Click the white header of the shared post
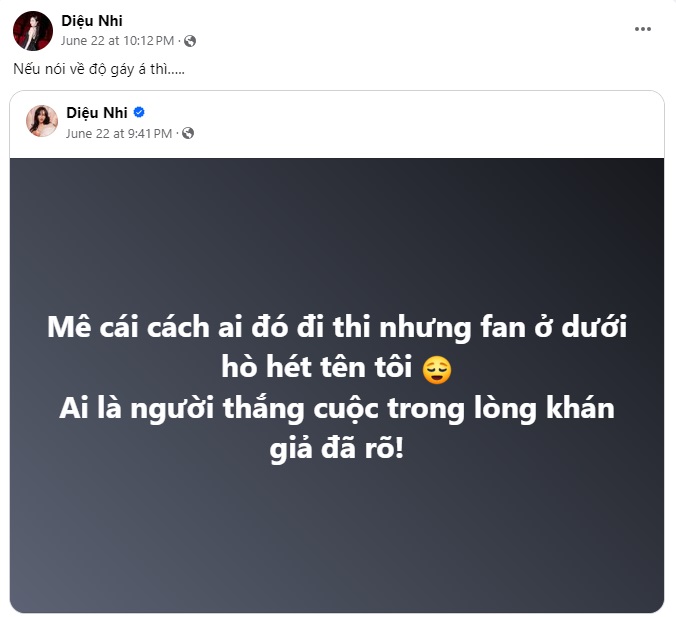The height and width of the screenshot is (617, 676). click(337, 124)
